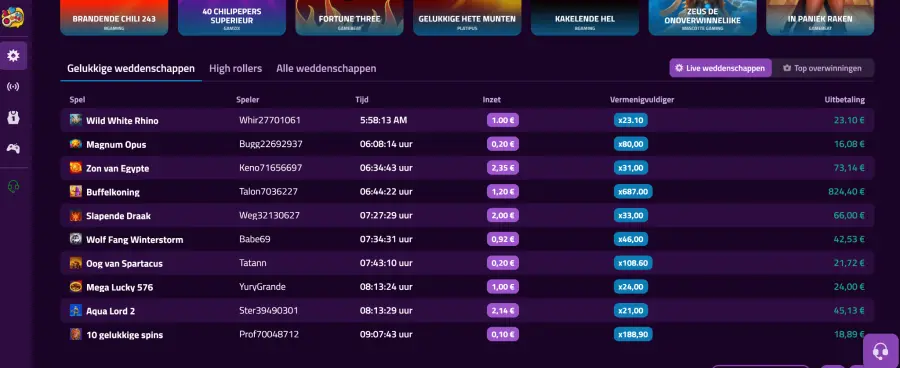Click the 73,14 € payout value
This screenshot has width=900, height=368.
pyautogui.click(x=849, y=168)
